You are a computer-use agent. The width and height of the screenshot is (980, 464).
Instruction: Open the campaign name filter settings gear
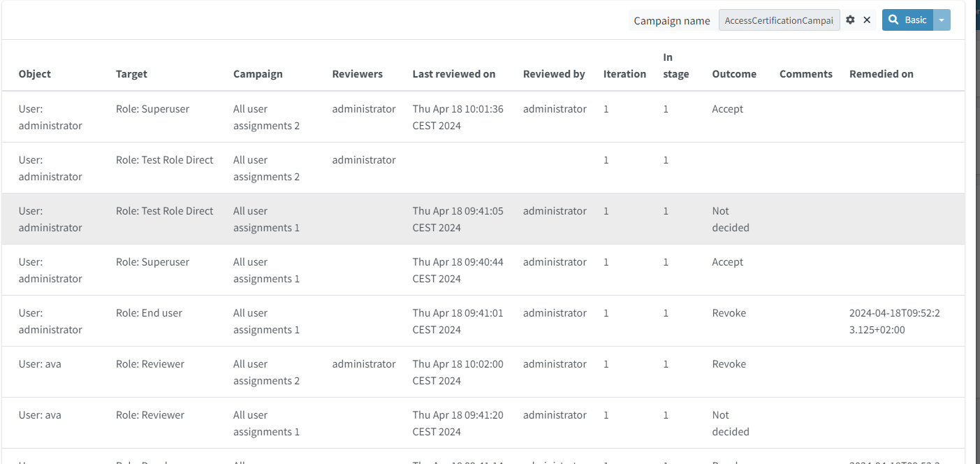pos(850,20)
